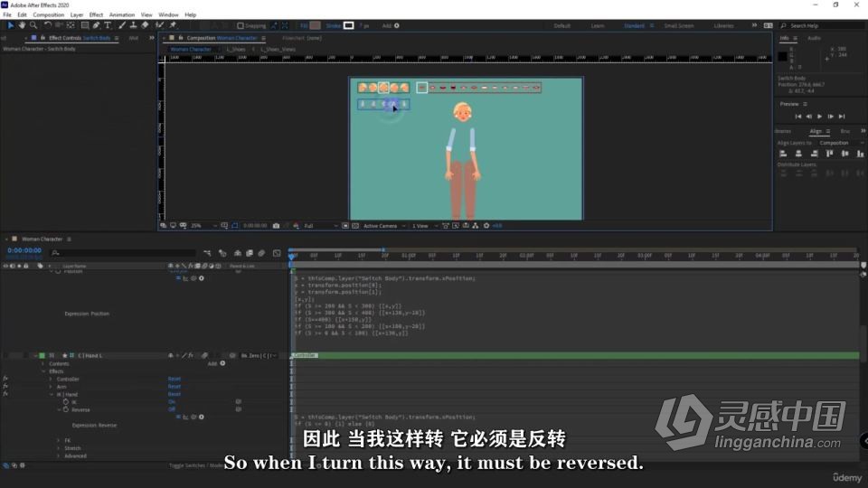Open the Fill color swatch

(x=315, y=25)
